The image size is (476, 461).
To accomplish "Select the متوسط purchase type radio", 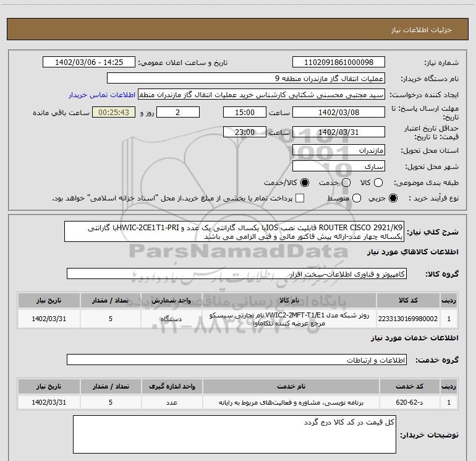I will click(x=357, y=199).
